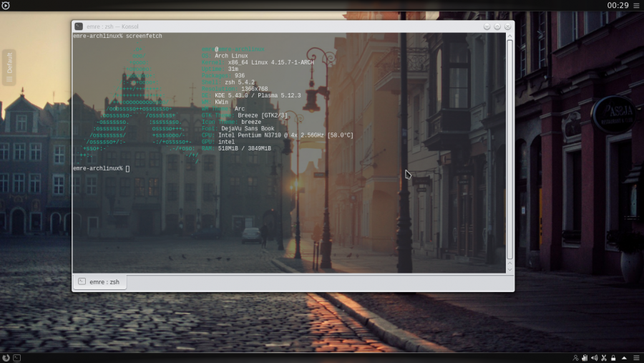This screenshot has width=644, height=363.
Task: Click the 'screenfetch' command text
Action: point(144,37)
